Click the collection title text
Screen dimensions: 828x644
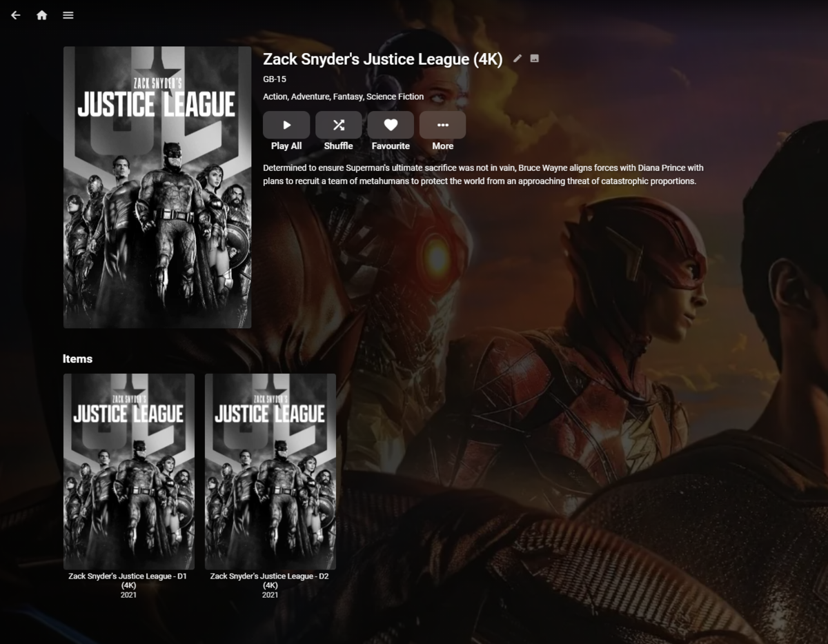(x=383, y=59)
